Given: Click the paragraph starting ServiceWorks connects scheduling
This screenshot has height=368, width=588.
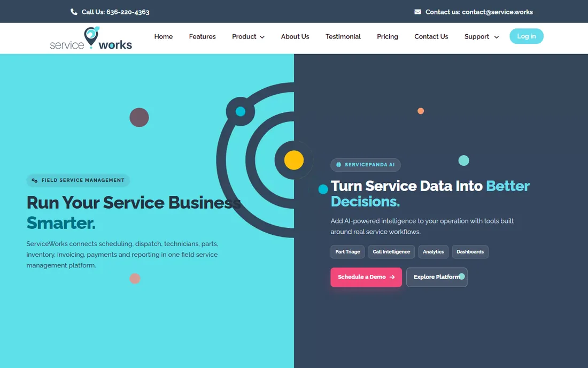Looking at the screenshot, I should click(122, 255).
